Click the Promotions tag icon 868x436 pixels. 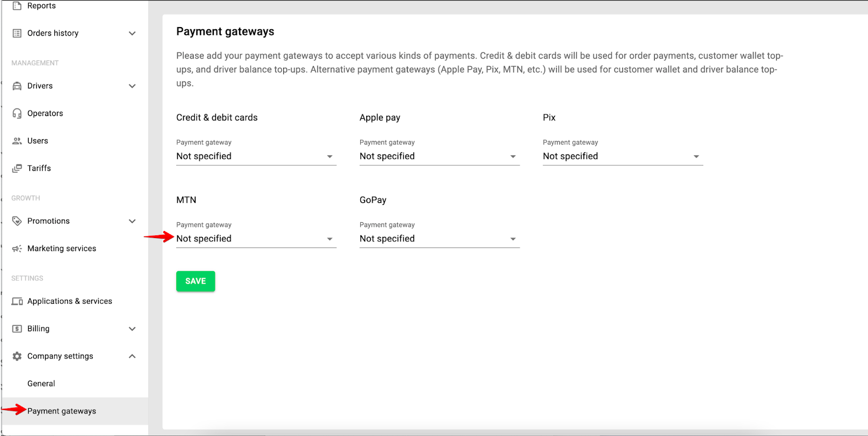coord(17,221)
